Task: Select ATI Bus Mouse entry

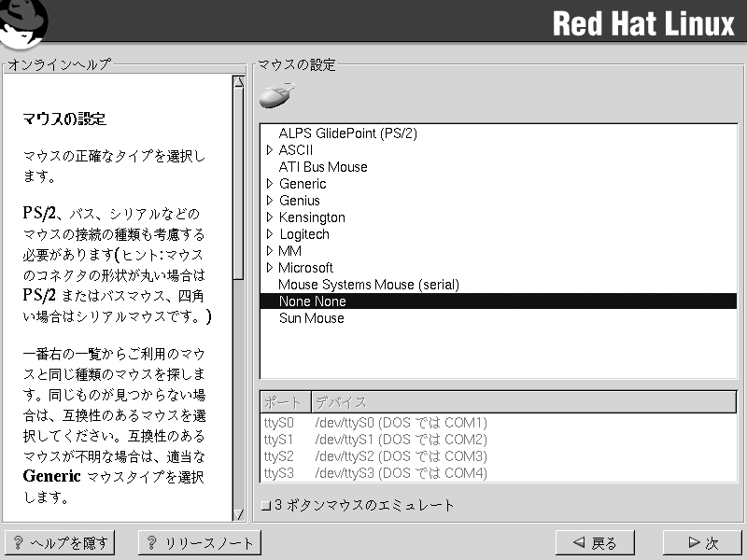Action: (x=323, y=167)
